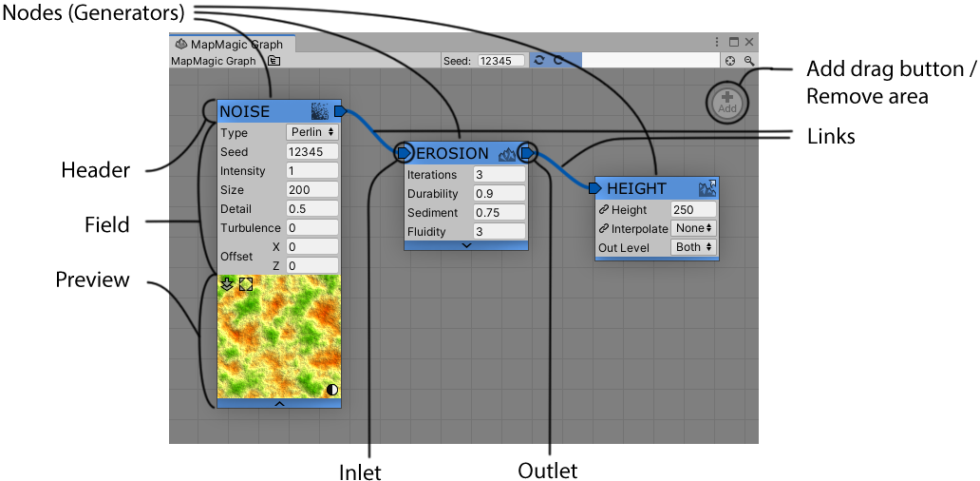
Task: Click the Erosion node inlet connector
Action: tap(404, 153)
